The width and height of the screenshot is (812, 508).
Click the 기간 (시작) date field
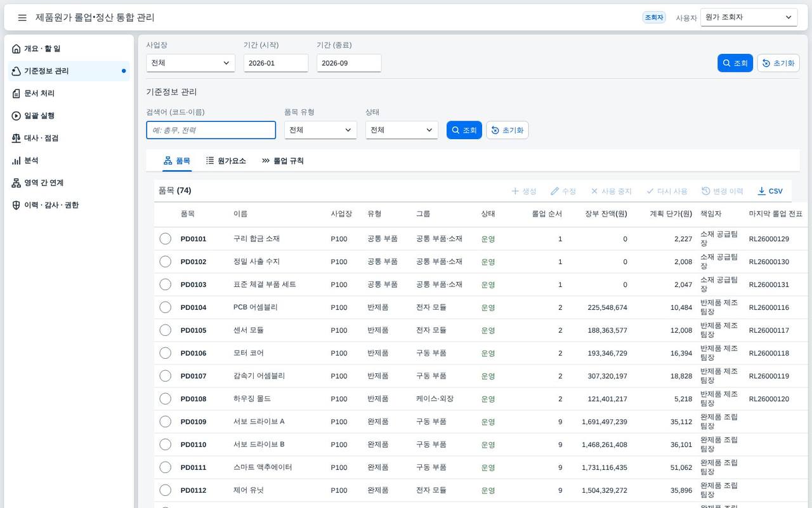[x=276, y=63]
